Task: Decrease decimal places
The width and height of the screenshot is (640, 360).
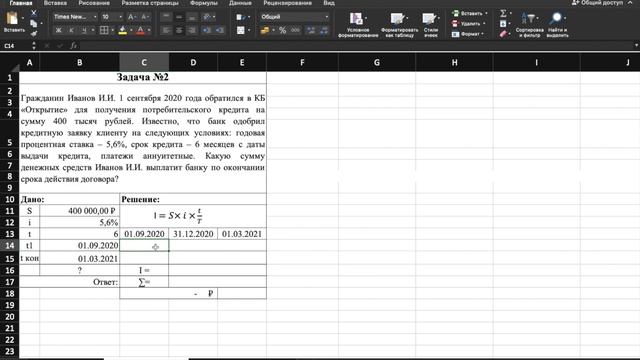Action: tap(324, 30)
